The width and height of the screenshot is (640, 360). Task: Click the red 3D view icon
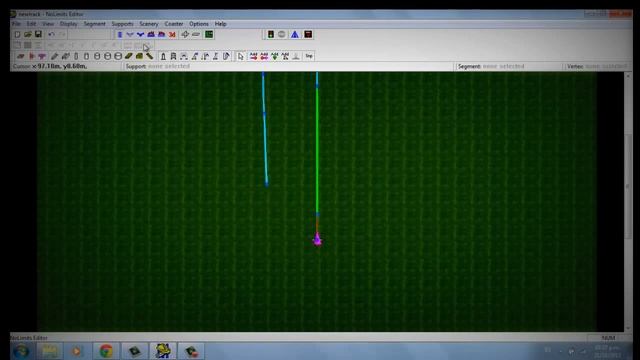172,35
